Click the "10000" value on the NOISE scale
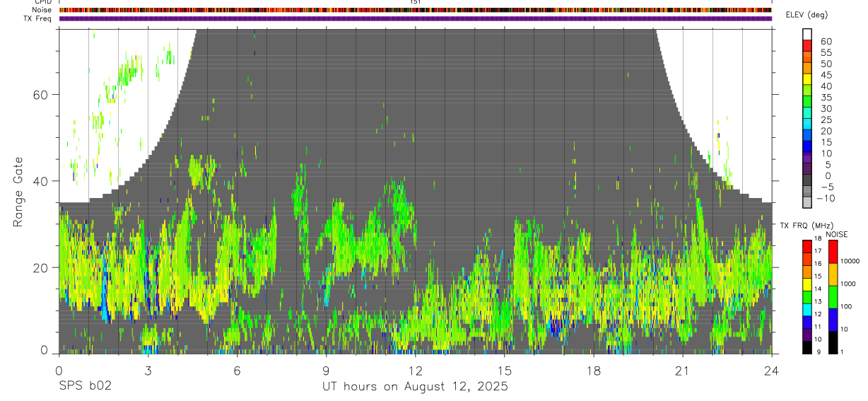868x401 pixels. coord(850,261)
